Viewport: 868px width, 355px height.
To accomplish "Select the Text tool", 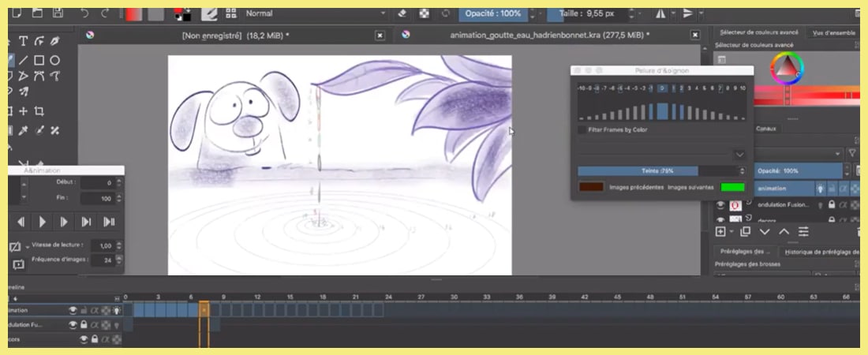I will 23,41.
